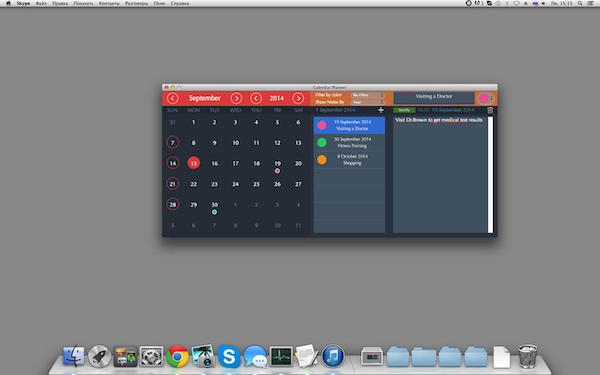Open the Show Notes By dropdown
Screen dimensions: 600x375
367,102
